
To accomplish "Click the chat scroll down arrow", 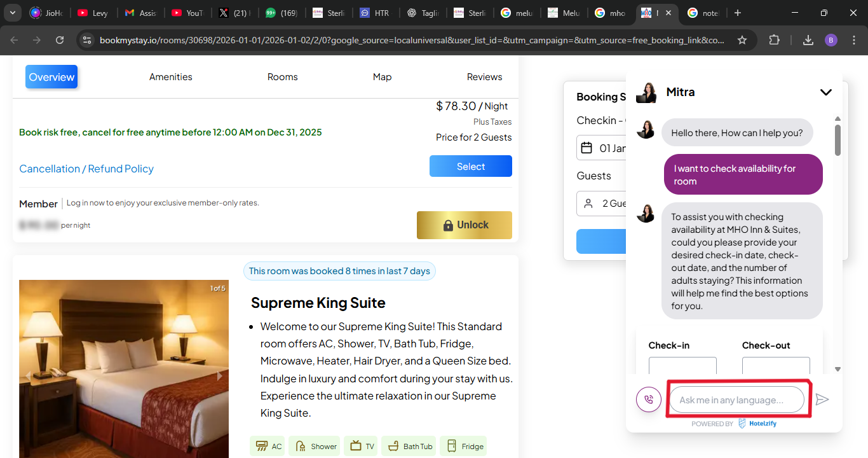I will (837, 369).
